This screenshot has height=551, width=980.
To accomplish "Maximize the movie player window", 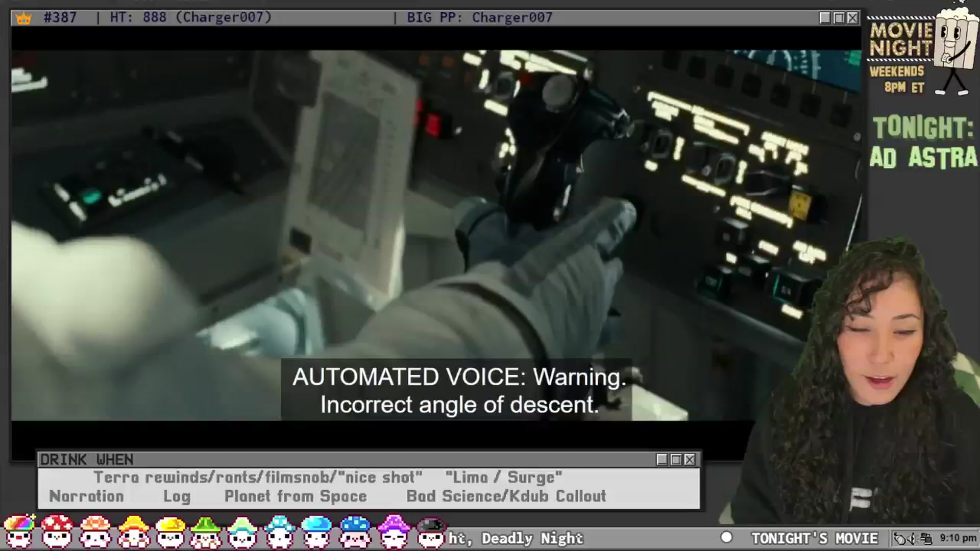I will click(839, 18).
